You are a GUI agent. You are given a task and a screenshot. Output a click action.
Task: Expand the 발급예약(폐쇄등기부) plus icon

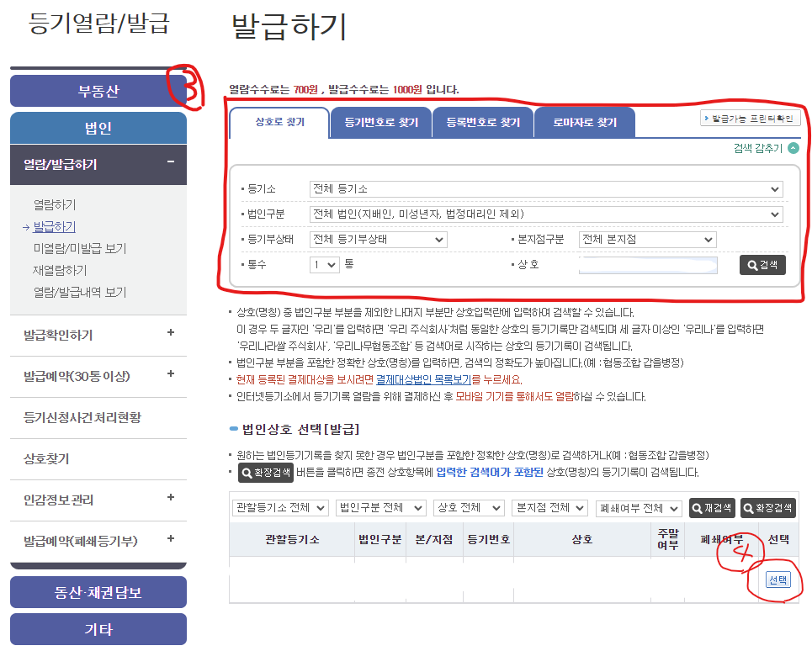170,538
